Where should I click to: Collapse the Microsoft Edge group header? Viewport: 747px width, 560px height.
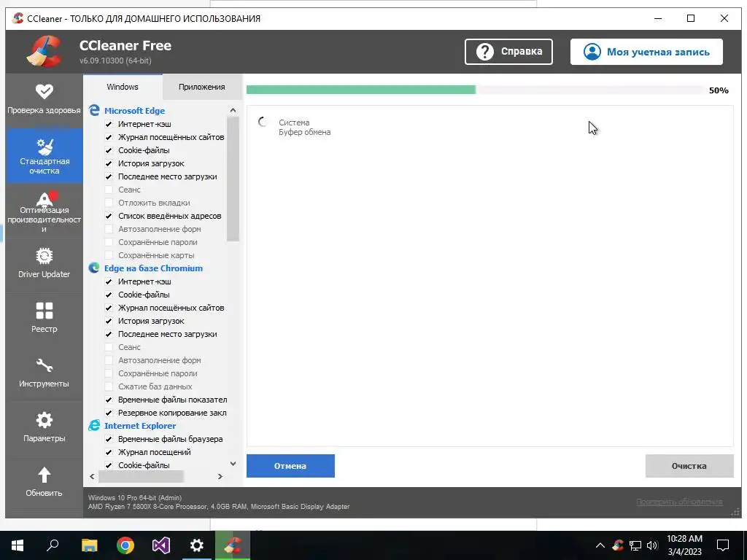point(134,111)
